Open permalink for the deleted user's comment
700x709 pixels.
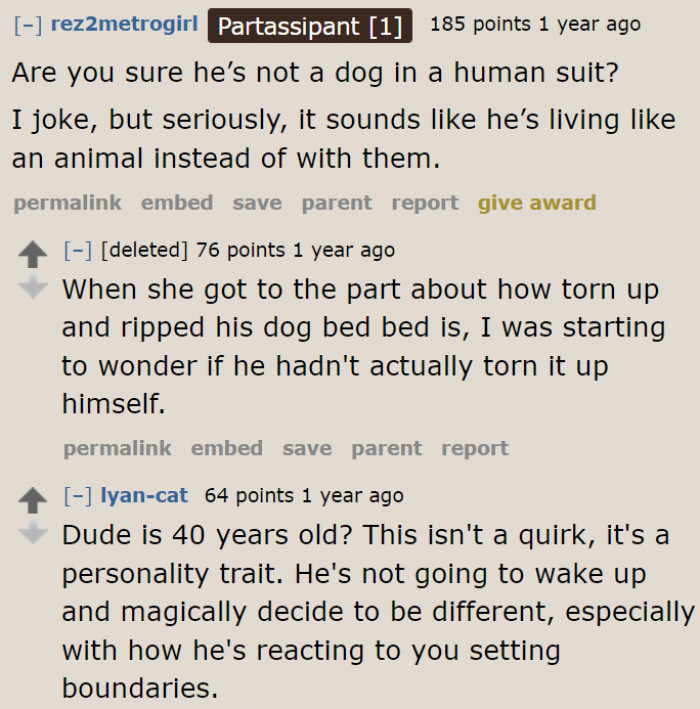(x=117, y=449)
